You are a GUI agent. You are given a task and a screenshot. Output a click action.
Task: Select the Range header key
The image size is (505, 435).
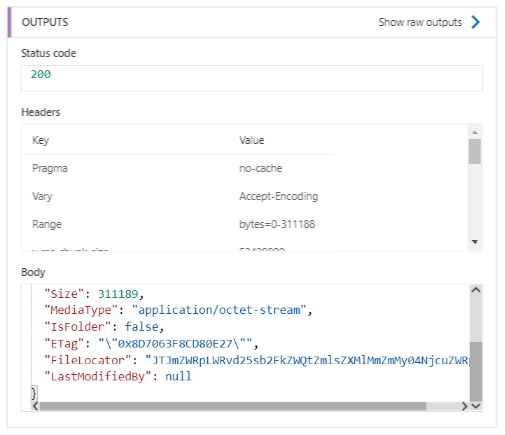47,224
